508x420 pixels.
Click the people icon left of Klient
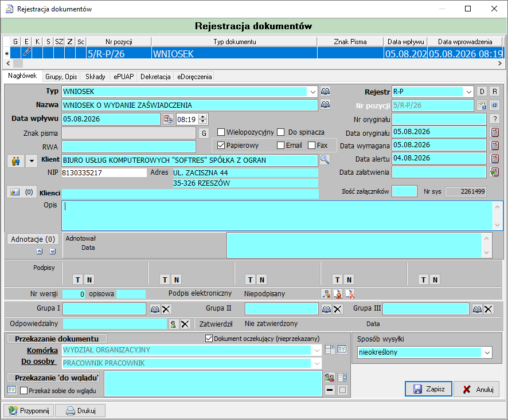(x=16, y=160)
